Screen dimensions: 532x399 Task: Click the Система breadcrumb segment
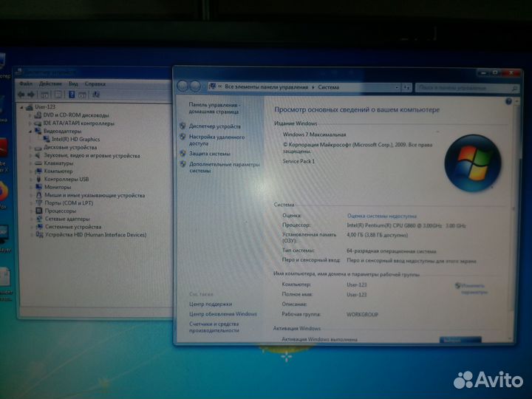tap(328, 87)
